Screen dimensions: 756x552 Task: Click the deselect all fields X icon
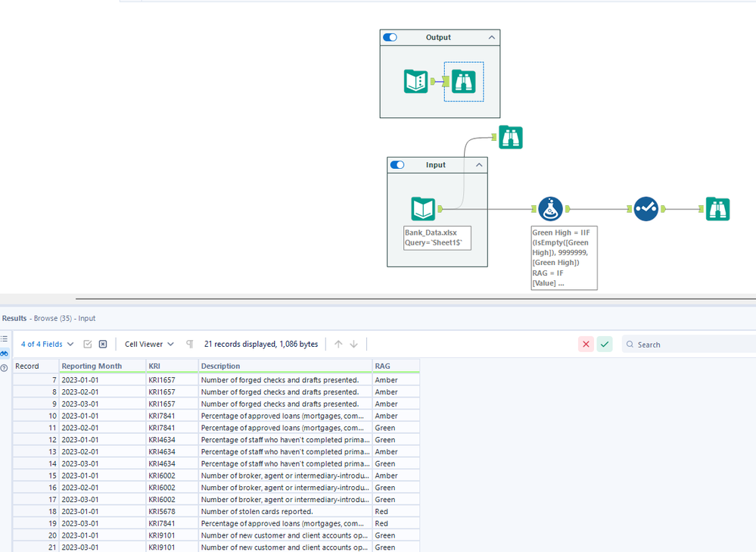103,344
